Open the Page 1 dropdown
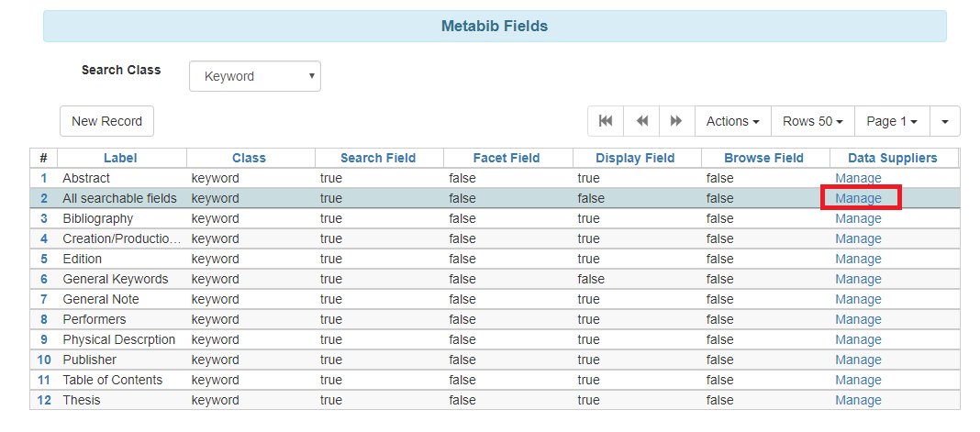The width and height of the screenshot is (980, 432). [891, 121]
